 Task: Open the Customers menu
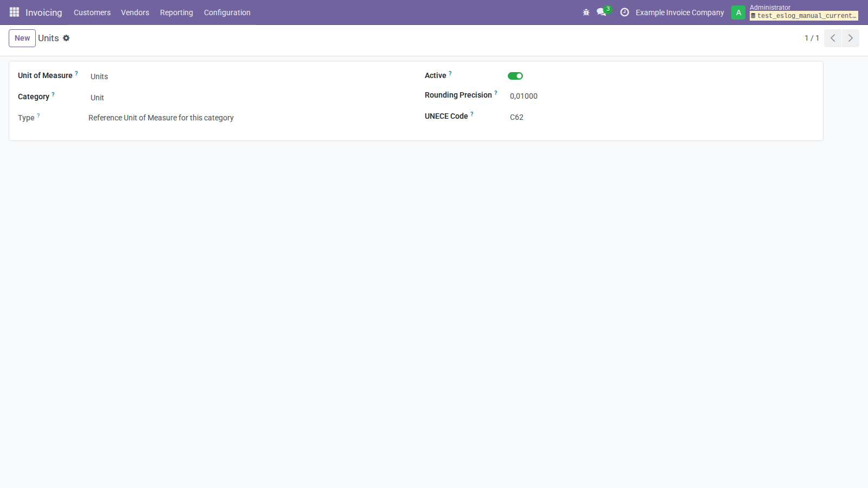(x=92, y=12)
